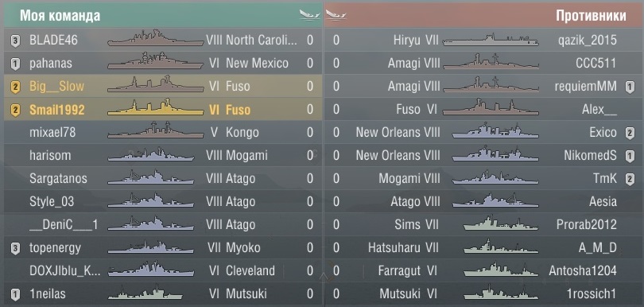Click the Hiryu carrier silhouette icon

click(491, 41)
